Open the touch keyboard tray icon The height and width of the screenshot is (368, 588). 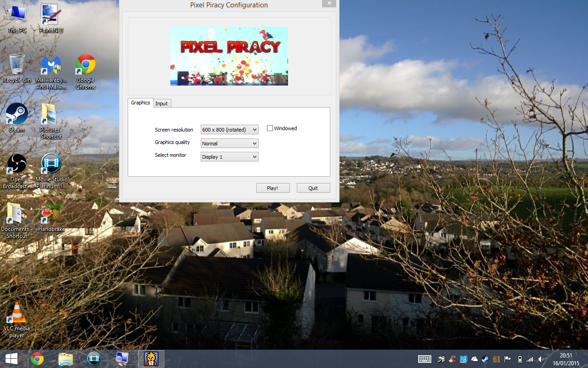pos(424,359)
